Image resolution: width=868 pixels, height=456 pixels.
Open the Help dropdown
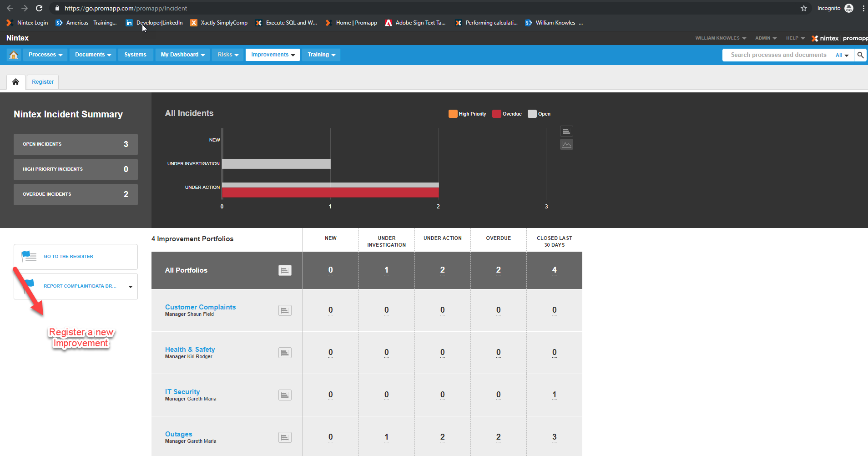(796, 38)
